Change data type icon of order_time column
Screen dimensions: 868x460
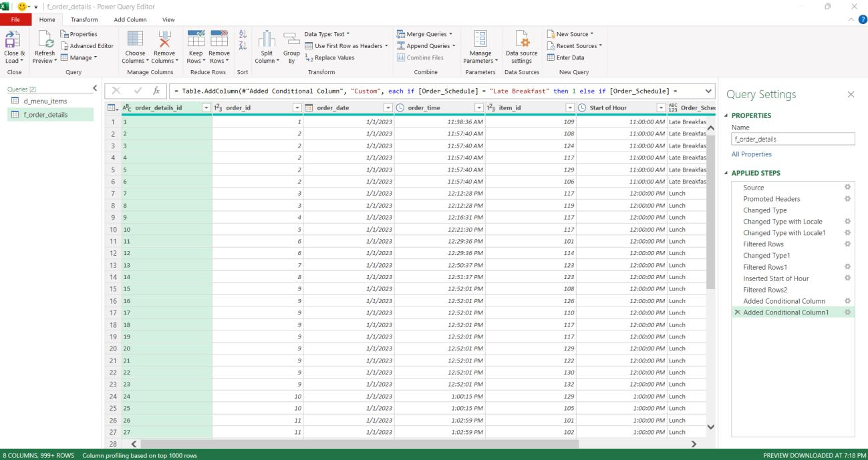tap(401, 108)
